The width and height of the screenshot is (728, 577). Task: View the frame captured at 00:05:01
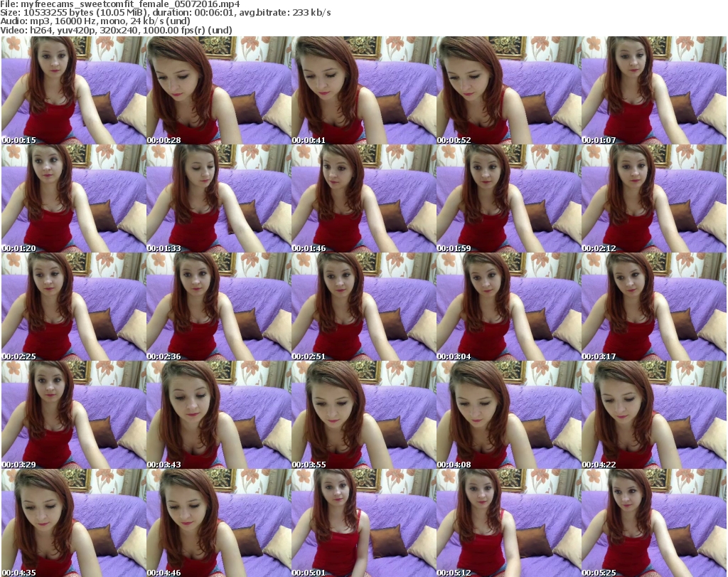click(x=363, y=523)
